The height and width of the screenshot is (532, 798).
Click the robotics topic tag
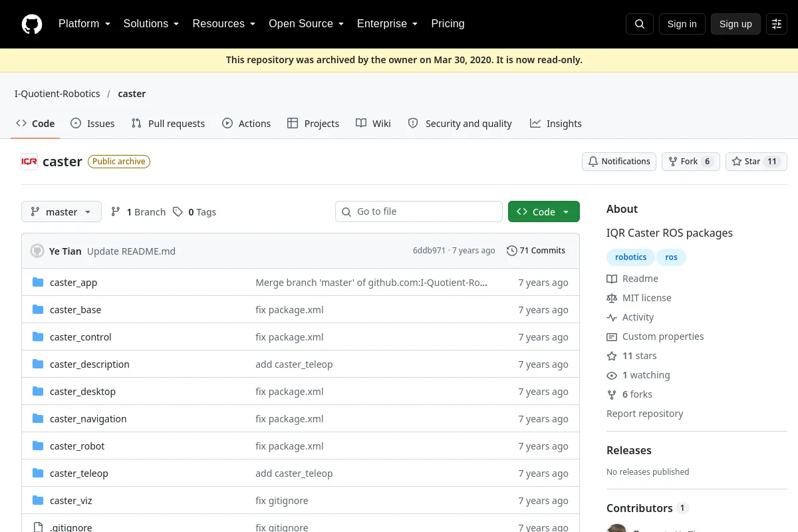(x=631, y=257)
